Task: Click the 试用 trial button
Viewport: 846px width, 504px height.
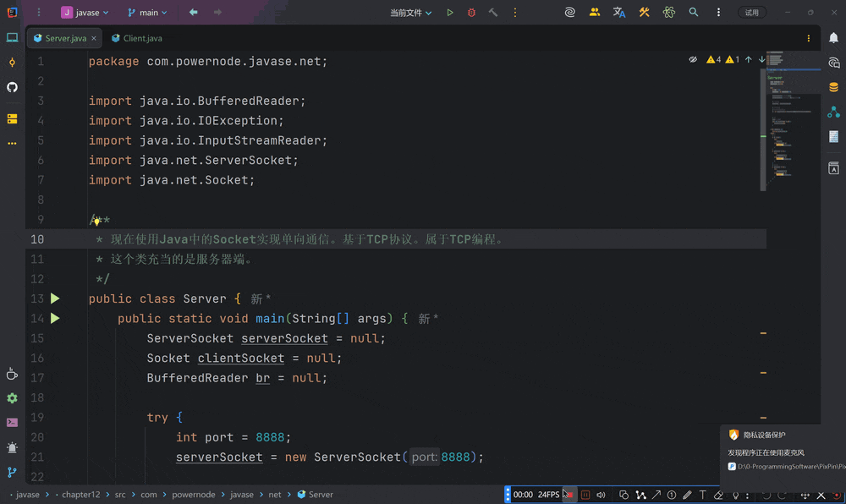Action: [x=752, y=13]
